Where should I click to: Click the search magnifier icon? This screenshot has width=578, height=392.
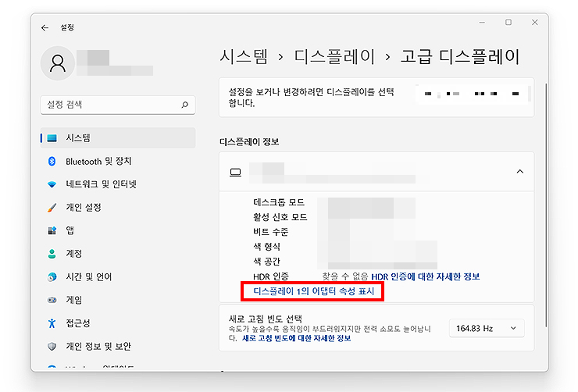[184, 105]
